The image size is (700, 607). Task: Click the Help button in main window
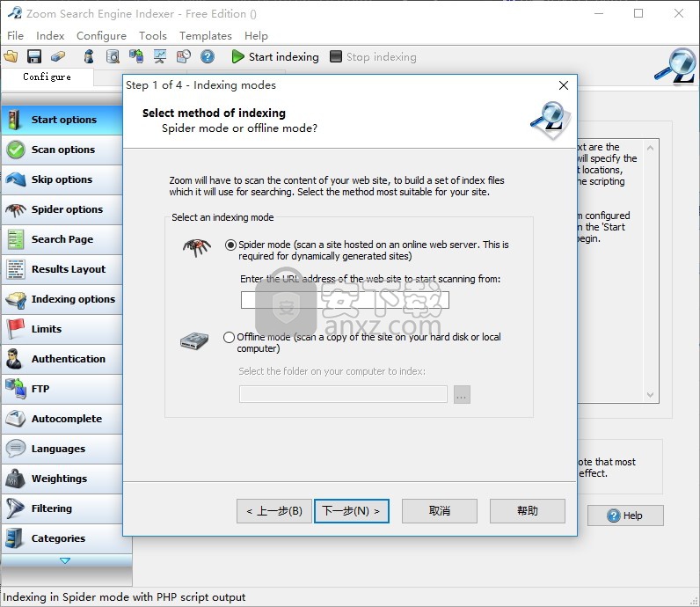click(625, 516)
